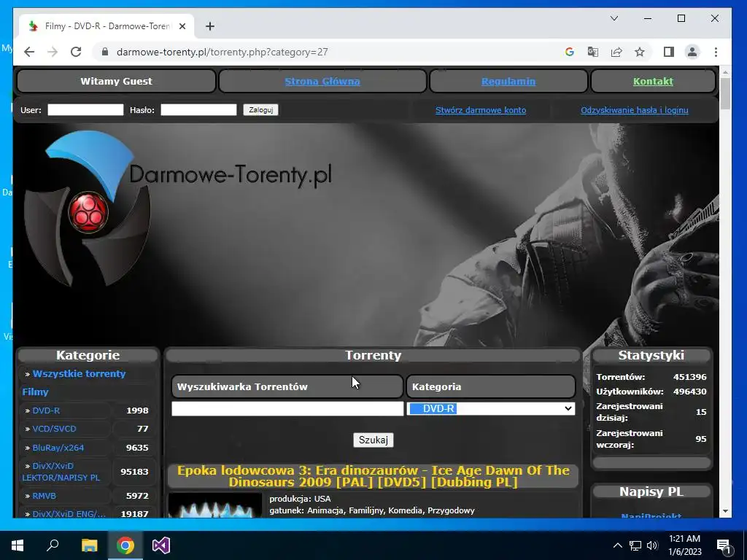Toggle the browser side panel icon

[x=669, y=52]
